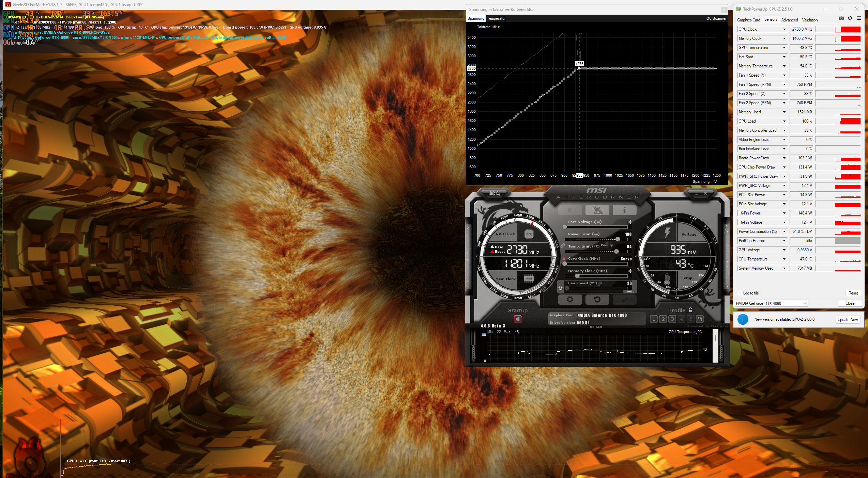
Task: Click the Update Now button
Action: 848,320
